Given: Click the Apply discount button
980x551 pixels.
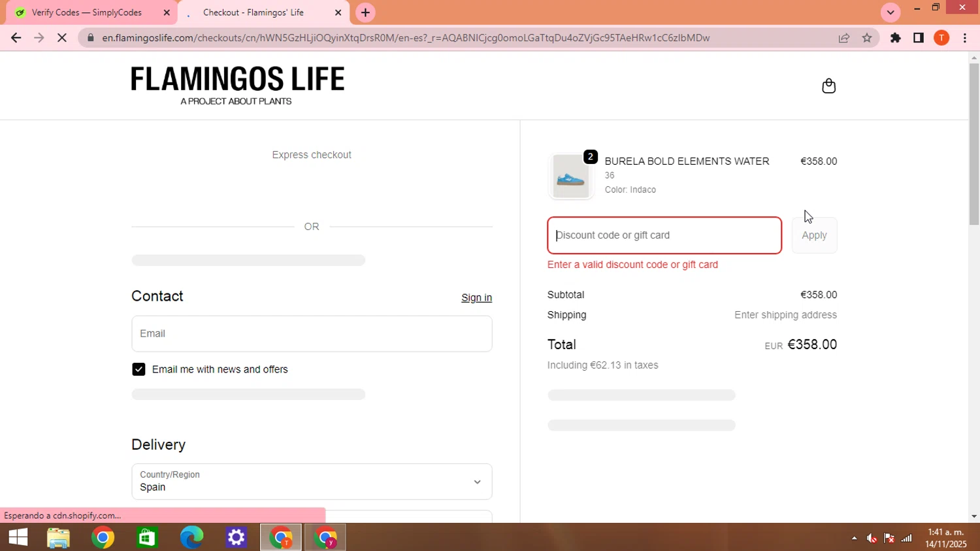Looking at the screenshot, I should tap(814, 235).
